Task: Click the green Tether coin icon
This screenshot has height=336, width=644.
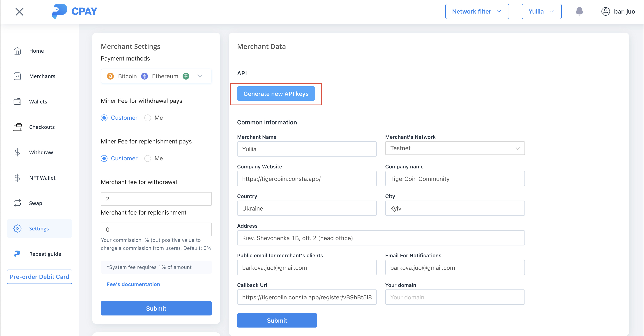Action: click(x=186, y=76)
